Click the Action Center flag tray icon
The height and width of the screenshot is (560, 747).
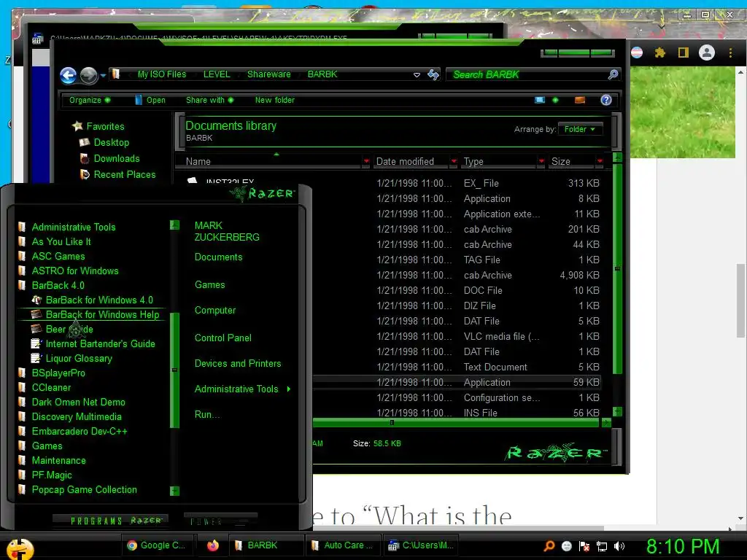click(x=584, y=546)
